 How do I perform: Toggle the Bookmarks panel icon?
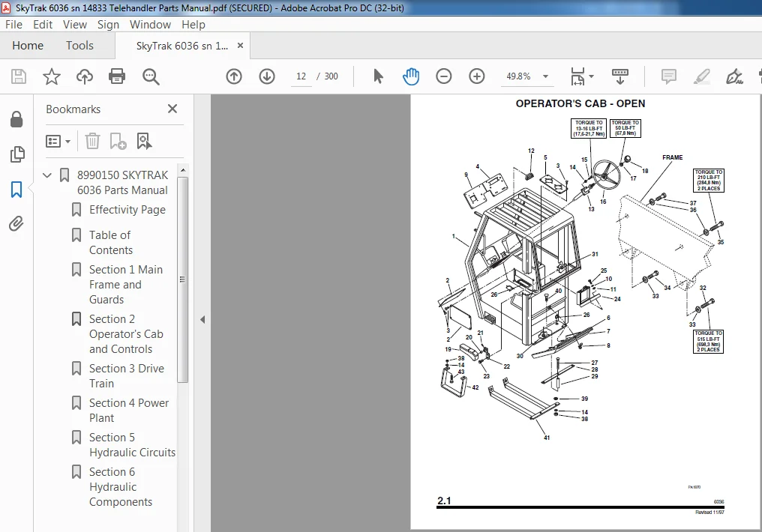pyautogui.click(x=16, y=190)
